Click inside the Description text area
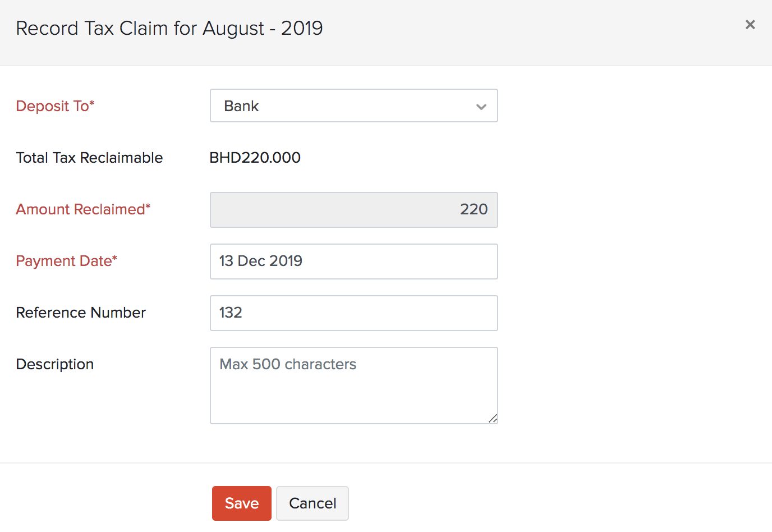Image resolution: width=772 pixels, height=532 pixels. tap(353, 385)
